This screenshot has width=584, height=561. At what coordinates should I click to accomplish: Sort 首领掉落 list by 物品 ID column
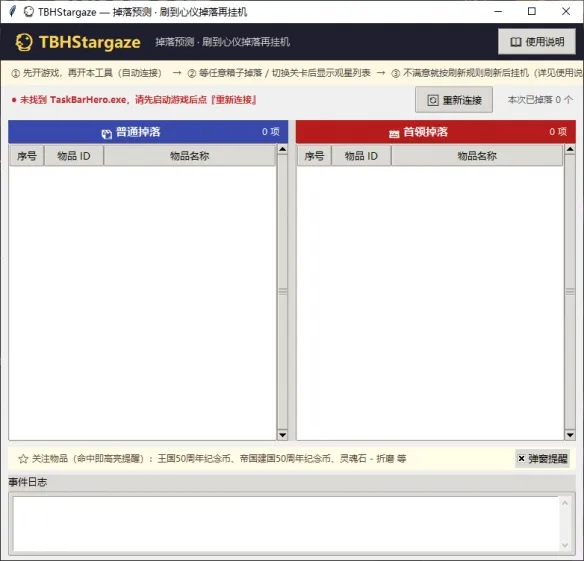pyautogui.click(x=361, y=156)
